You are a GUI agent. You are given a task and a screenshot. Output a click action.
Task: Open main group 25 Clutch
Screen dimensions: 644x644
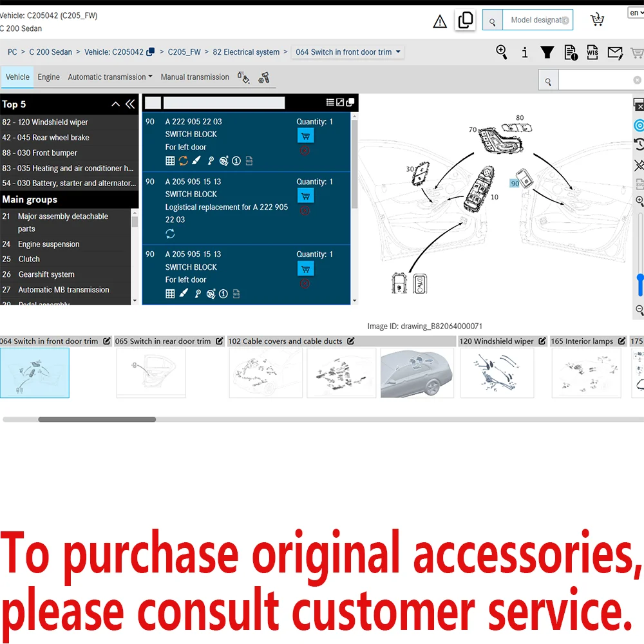click(x=65, y=259)
